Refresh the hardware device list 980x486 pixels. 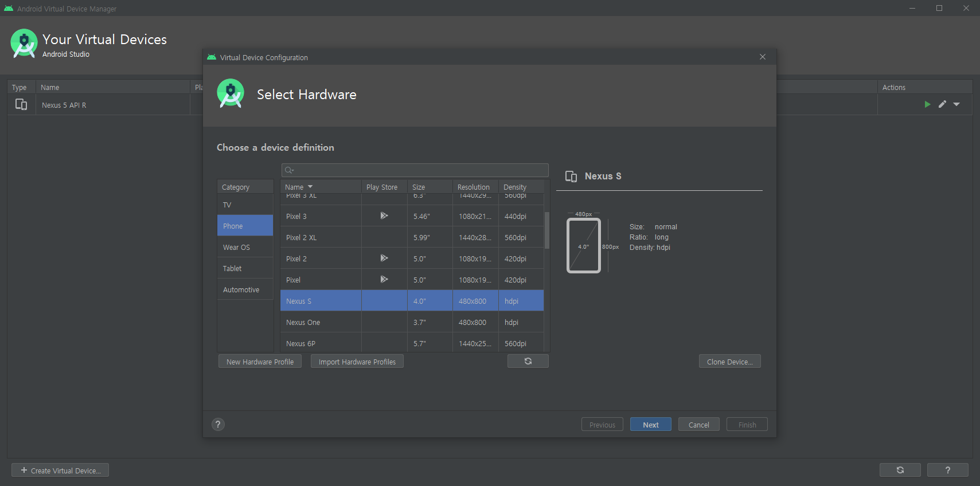click(528, 361)
